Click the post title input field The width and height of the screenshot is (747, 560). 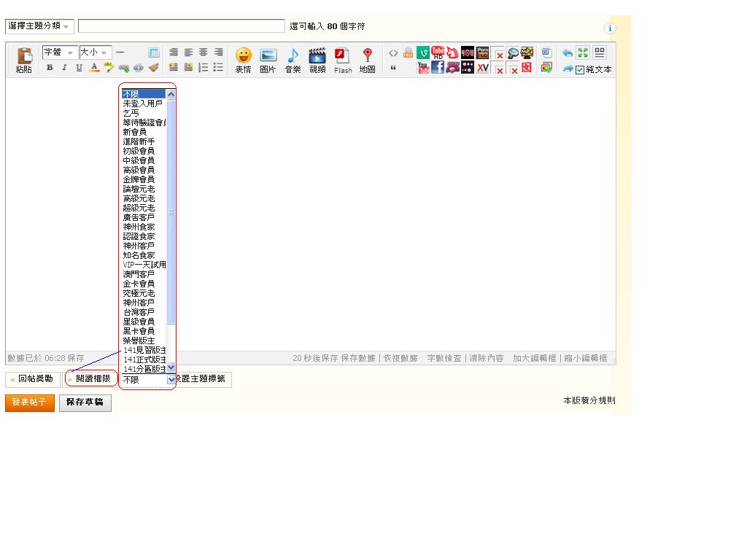pyautogui.click(x=181, y=26)
